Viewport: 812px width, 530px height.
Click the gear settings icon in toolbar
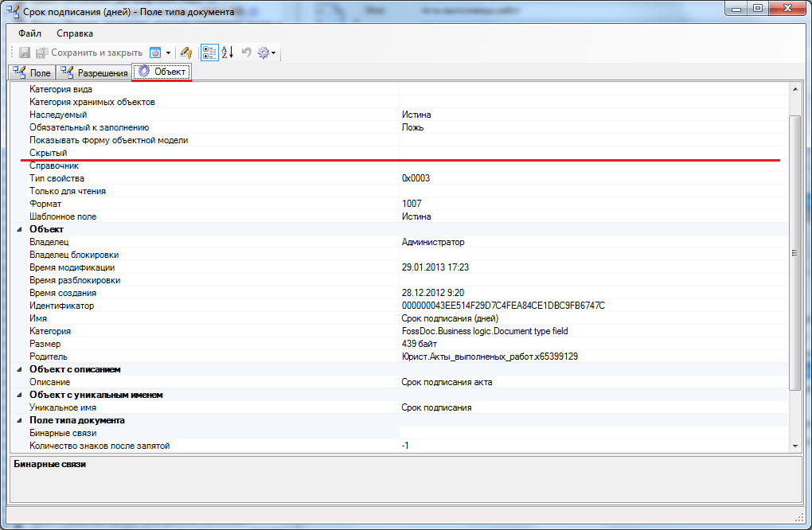(263, 53)
